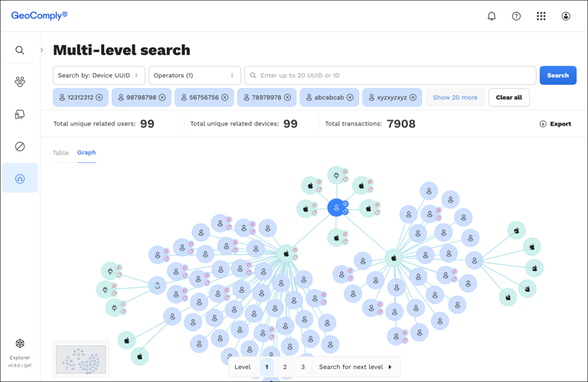The width and height of the screenshot is (588, 382).
Task: Open the Explorer icon in sidebar
Action: [20, 344]
